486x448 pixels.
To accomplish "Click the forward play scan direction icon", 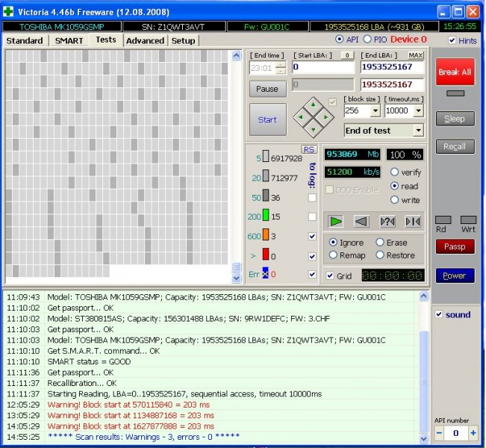I will coord(337,221).
